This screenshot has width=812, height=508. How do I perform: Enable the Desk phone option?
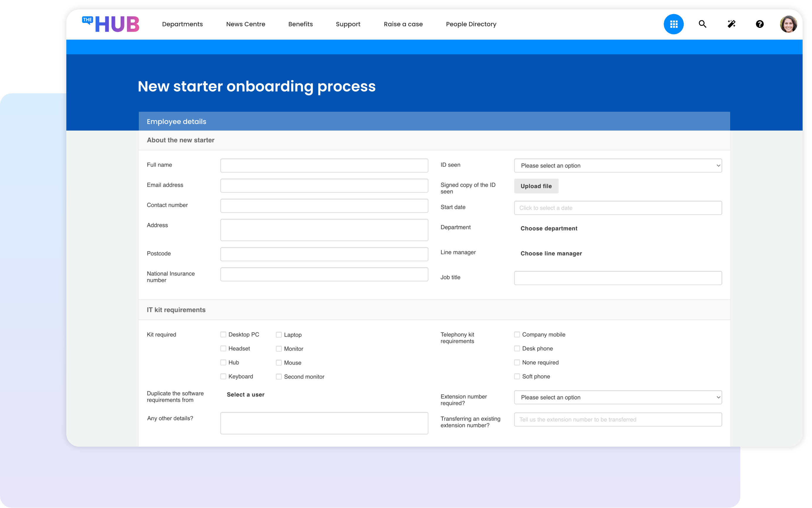(517, 348)
